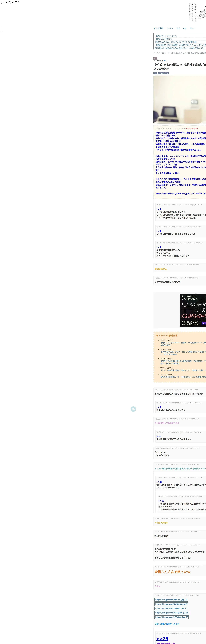The image size is (206, 644).
Task: Follow the >>4 reply anchor link
Action: pos(159,407)
